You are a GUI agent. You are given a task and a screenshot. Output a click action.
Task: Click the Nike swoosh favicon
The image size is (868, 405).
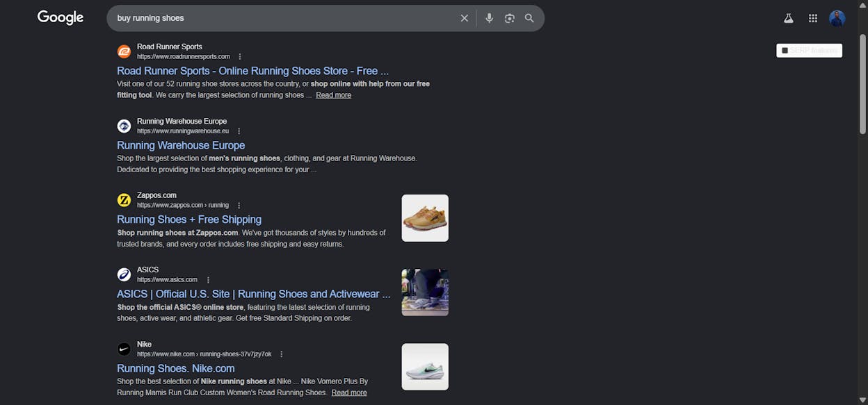point(124,349)
